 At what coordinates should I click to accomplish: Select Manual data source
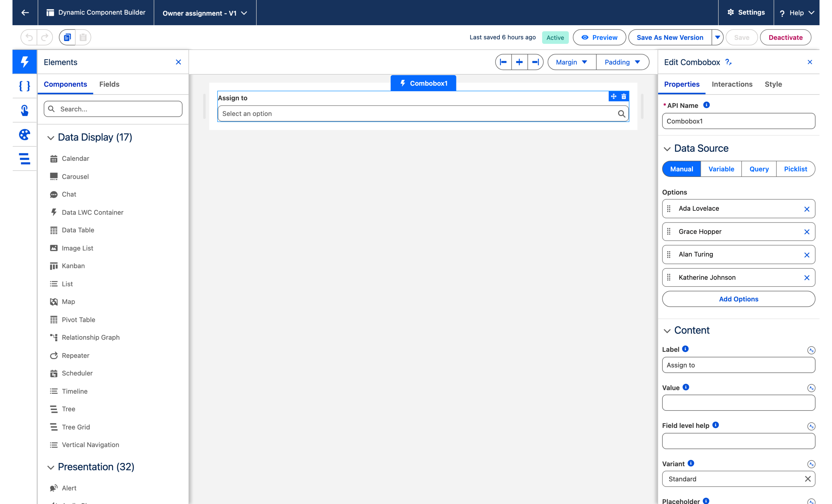click(x=681, y=169)
